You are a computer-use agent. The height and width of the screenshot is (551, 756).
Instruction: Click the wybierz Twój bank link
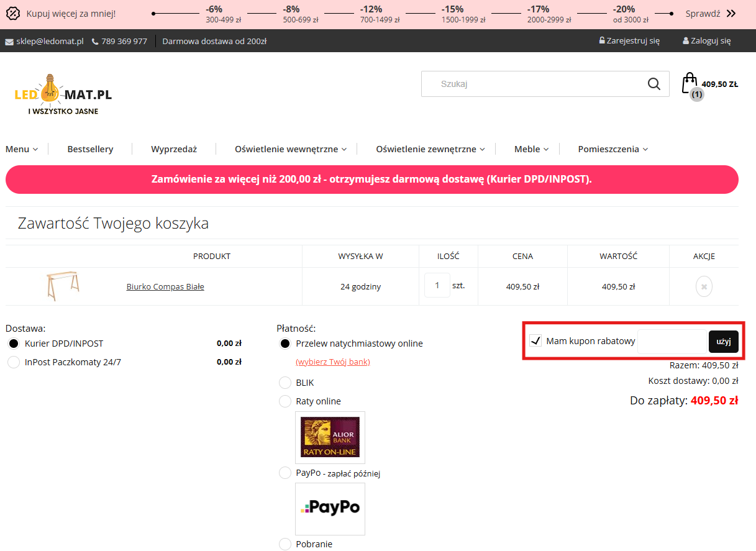[332, 362]
